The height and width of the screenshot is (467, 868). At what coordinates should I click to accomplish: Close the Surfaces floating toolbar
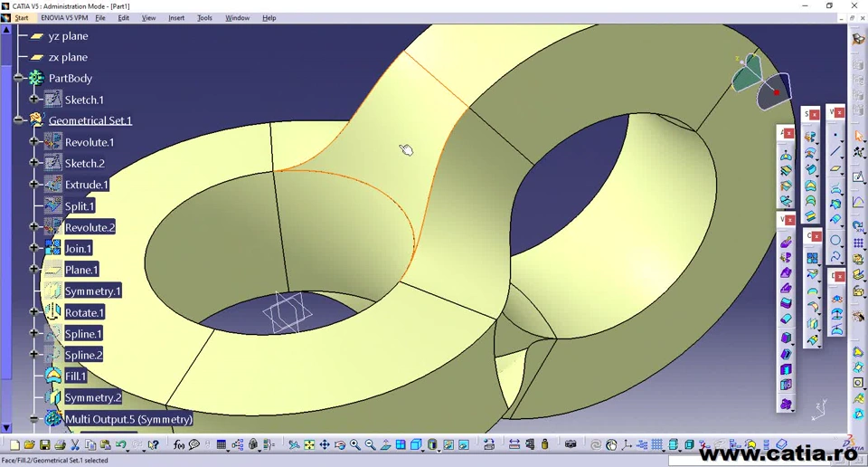pos(815,115)
